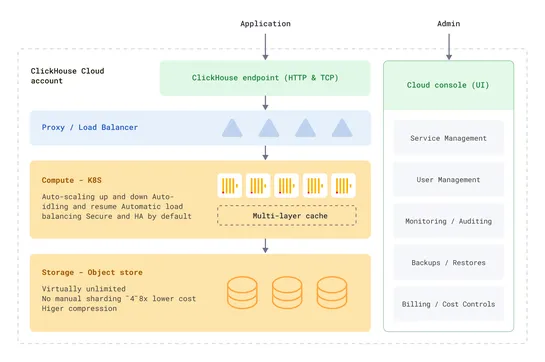Click the second load balancer triangle icon
This screenshot has width=545, height=362.
[x=269, y=128]
